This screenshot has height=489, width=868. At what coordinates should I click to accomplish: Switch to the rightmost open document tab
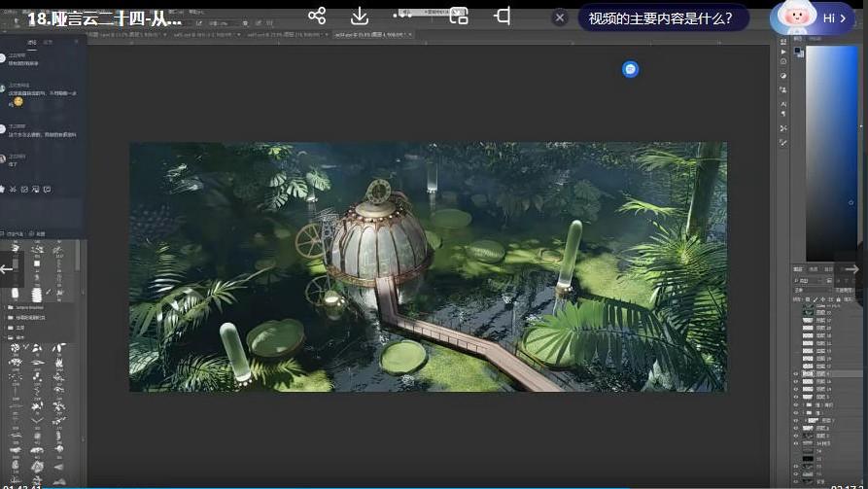point(371,34)
